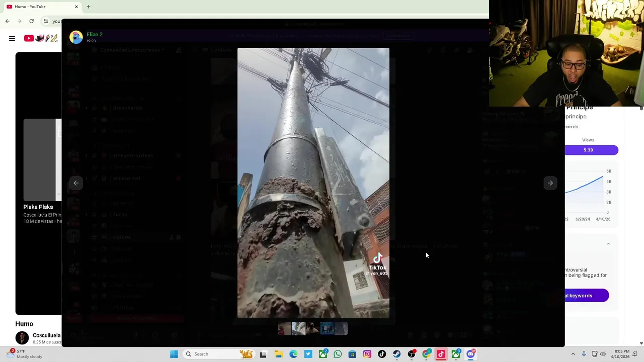The width and height of the screenshot is (644, 362).
Task: Open Discord from the taskbar
Action: (x=471, y=354)
